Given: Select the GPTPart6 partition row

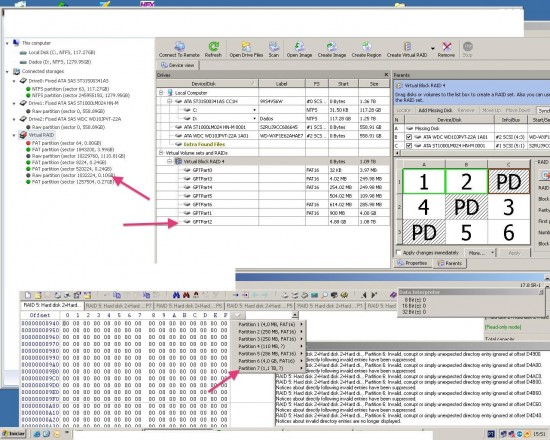Looking at the screenshot, I should (273, 205).
